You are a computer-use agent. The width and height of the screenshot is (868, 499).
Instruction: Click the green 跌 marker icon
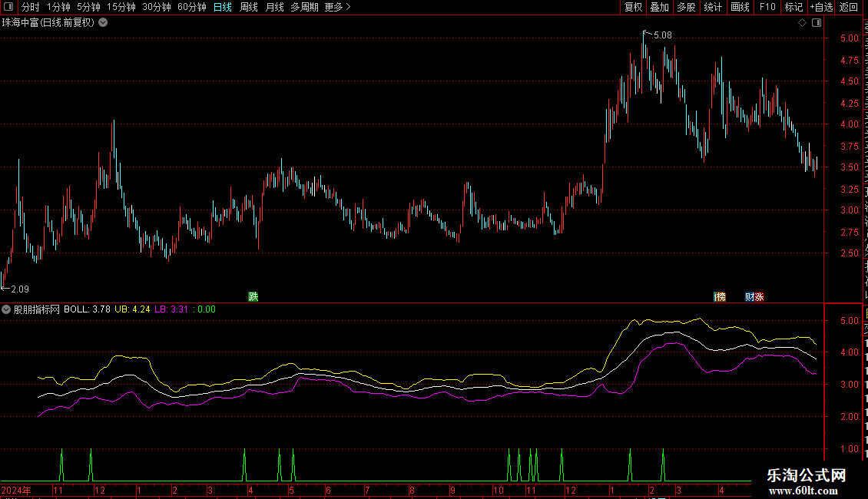253,296
